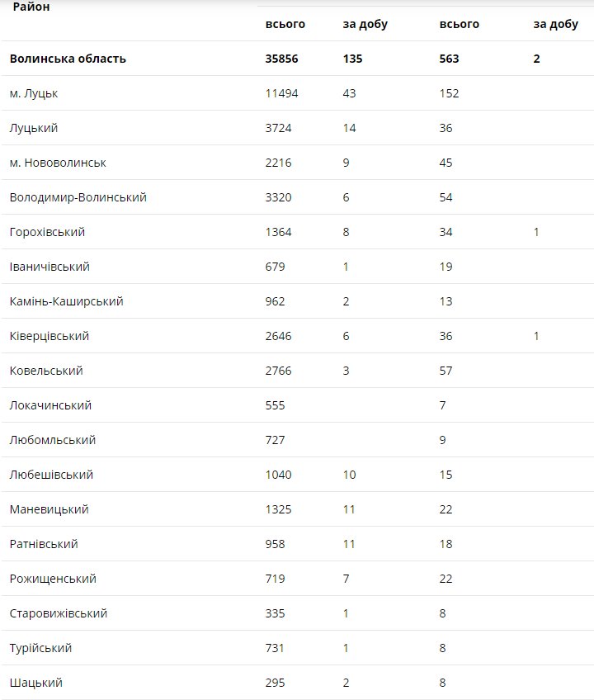Select the Камінь-Каширський district name
The image size is (594, 700).
(67, 301)
